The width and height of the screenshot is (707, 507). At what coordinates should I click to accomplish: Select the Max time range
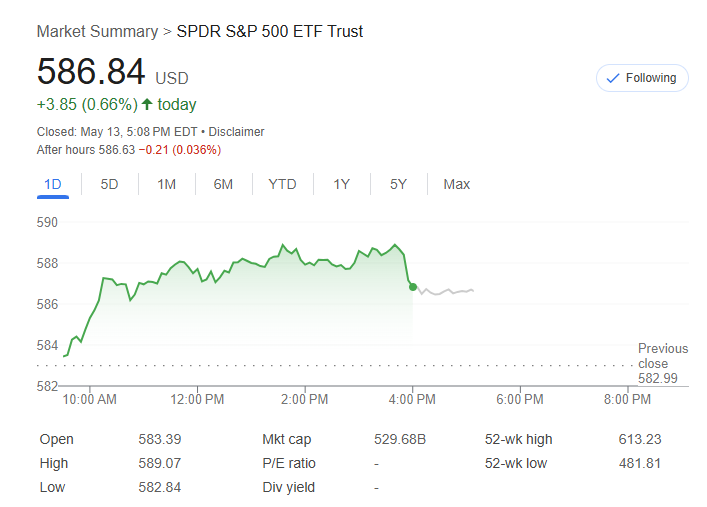pos(457,184)
